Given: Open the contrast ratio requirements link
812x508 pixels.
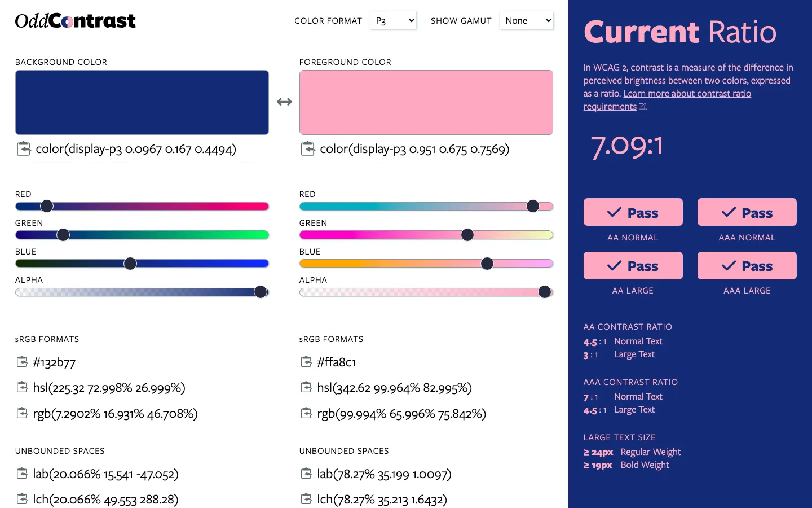Looking at the screenshot, I should [x=687, y=94].
